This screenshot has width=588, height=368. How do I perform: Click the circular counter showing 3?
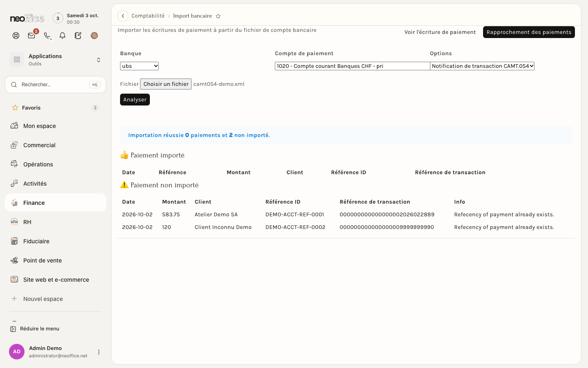pos(58,18)
